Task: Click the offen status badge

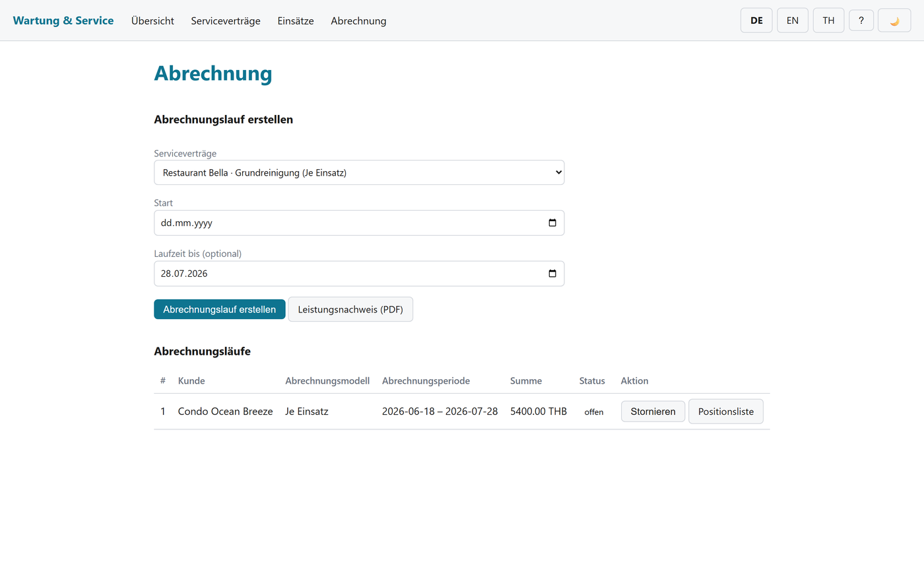Action: click(x=594, y=412)
